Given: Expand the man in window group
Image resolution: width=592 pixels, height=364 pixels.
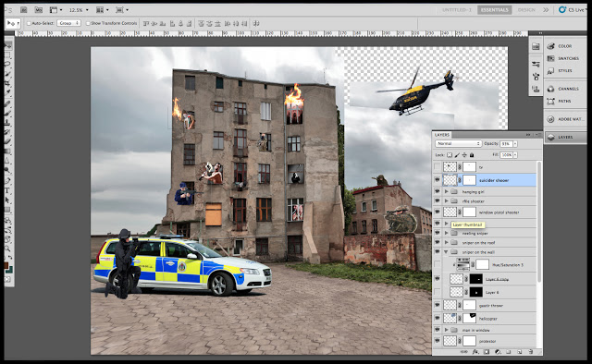Looking at the screenshot, I should point(446,330).
